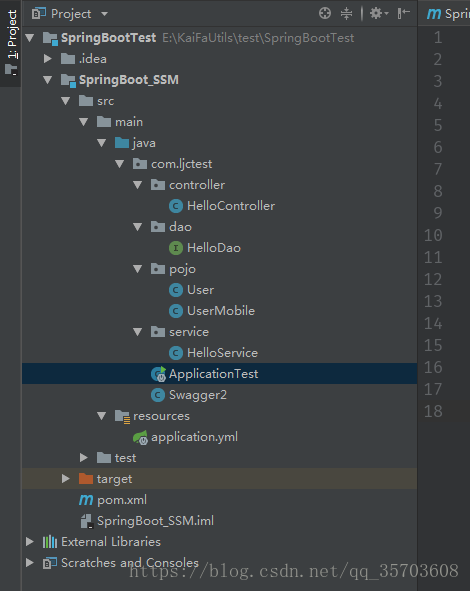Click the blue java source folder icon

122,143
